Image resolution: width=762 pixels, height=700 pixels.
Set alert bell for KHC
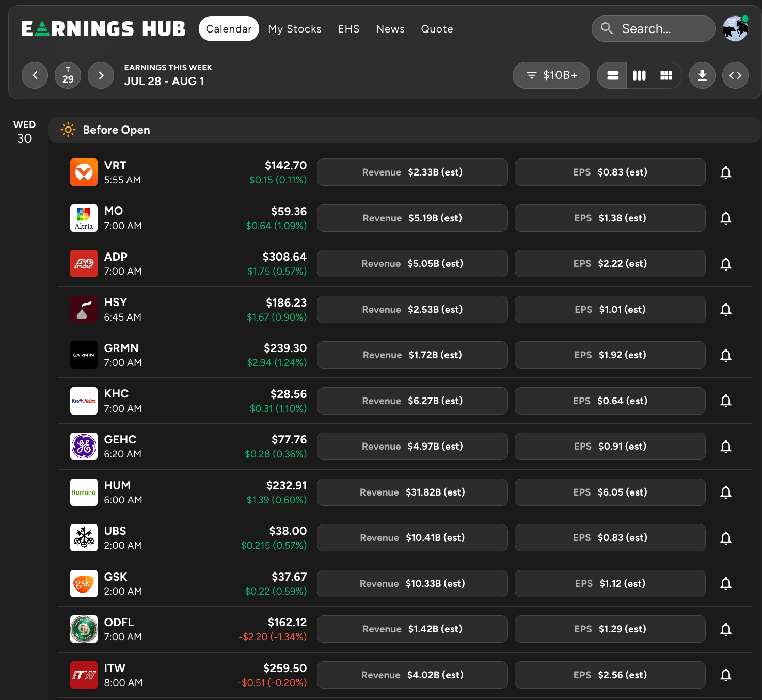pyautogui.click(x=726, y=401)
